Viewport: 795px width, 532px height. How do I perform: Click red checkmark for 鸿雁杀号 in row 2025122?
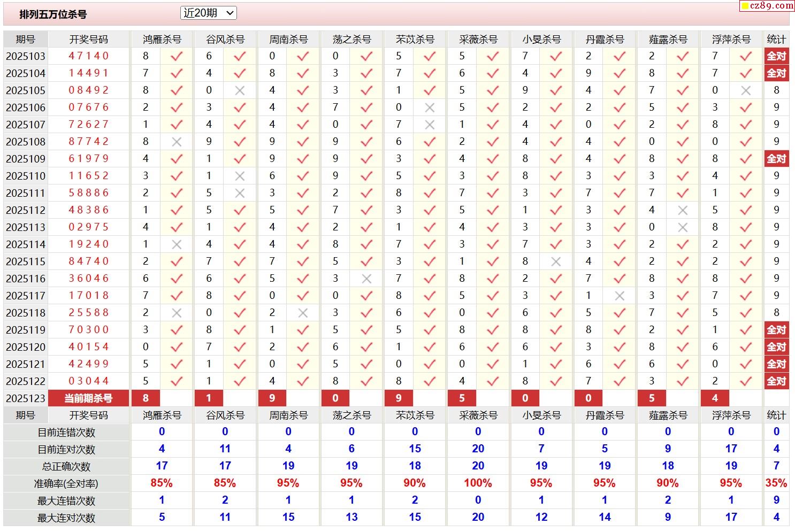point(177,381)
